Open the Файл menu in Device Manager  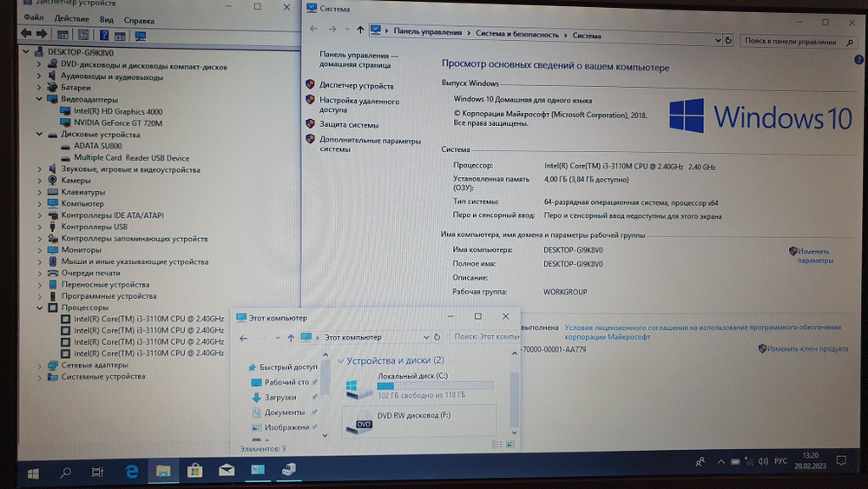pos(33,17)
